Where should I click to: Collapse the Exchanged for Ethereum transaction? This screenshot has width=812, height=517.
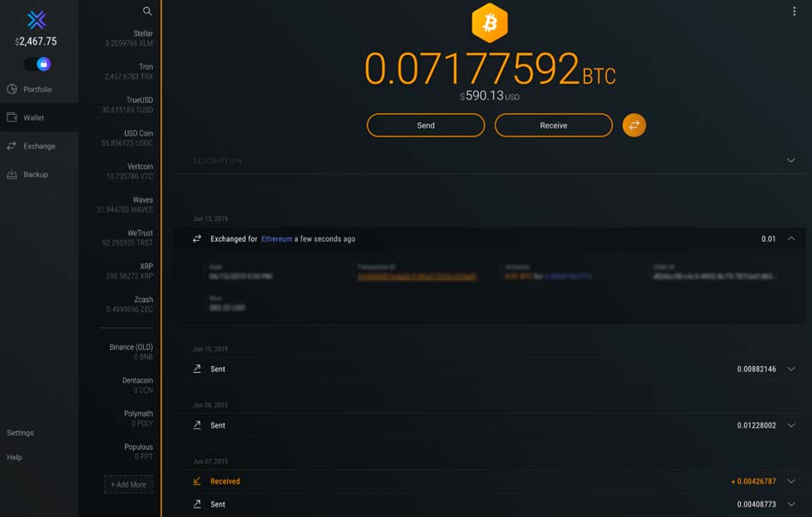pyautogui.click(x=791, y=239)
